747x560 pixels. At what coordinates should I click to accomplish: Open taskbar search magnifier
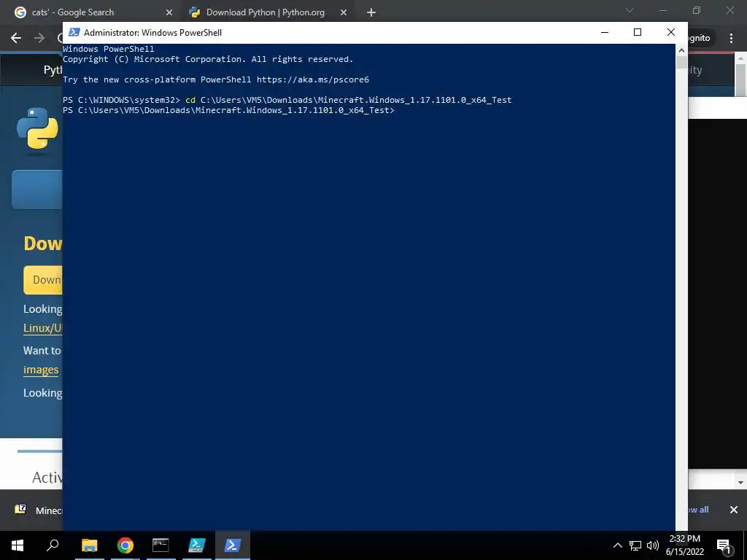click(x=53, y=545)
